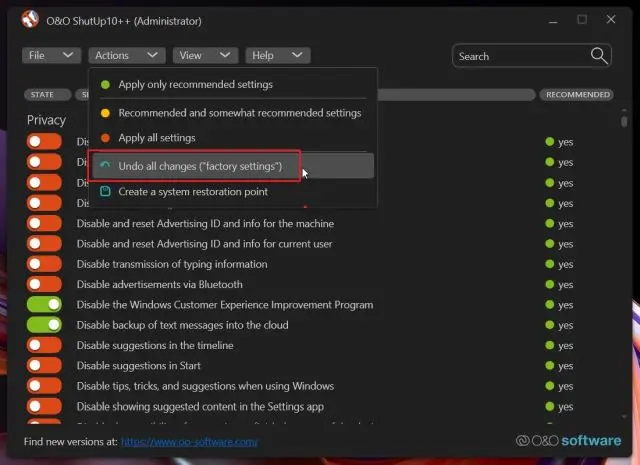Toggle Disable suggestions in Start
640x465 pixels.
point(44,365)
